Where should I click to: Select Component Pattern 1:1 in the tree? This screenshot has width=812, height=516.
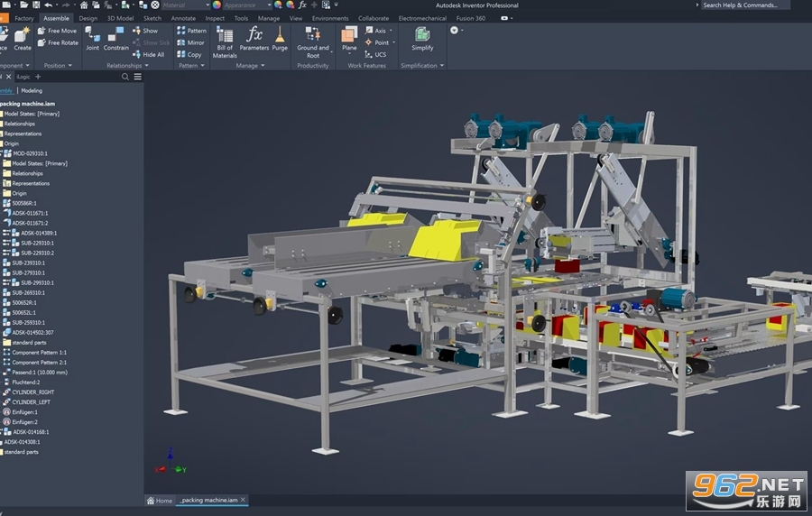(x=40, y=353)
